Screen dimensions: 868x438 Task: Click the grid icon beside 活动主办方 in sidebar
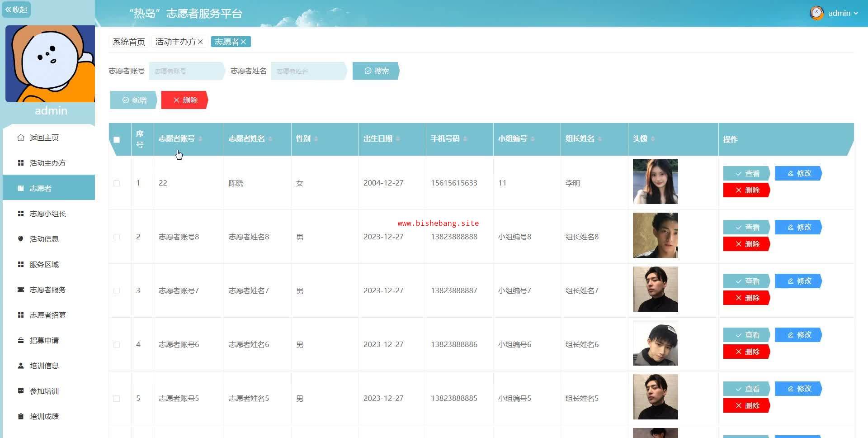[x=21, y=163]
